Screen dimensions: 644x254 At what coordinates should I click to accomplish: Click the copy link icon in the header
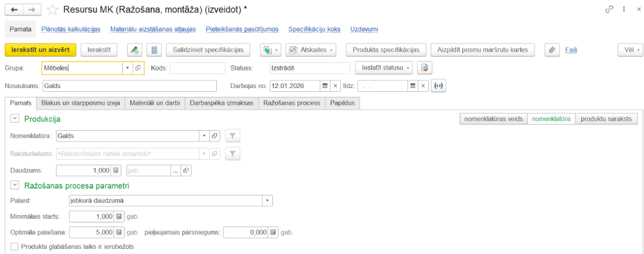[x=609, y=10]
